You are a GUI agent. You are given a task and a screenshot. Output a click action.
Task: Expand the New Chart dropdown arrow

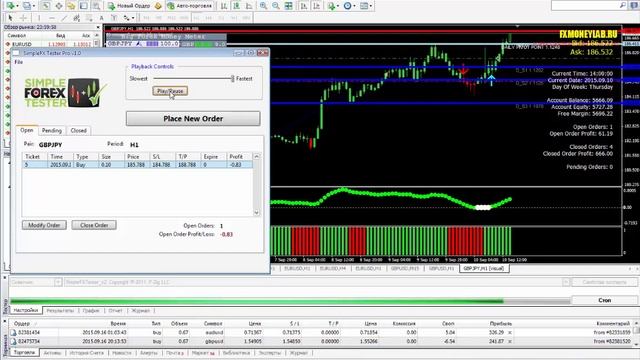(x=17, y=6)
